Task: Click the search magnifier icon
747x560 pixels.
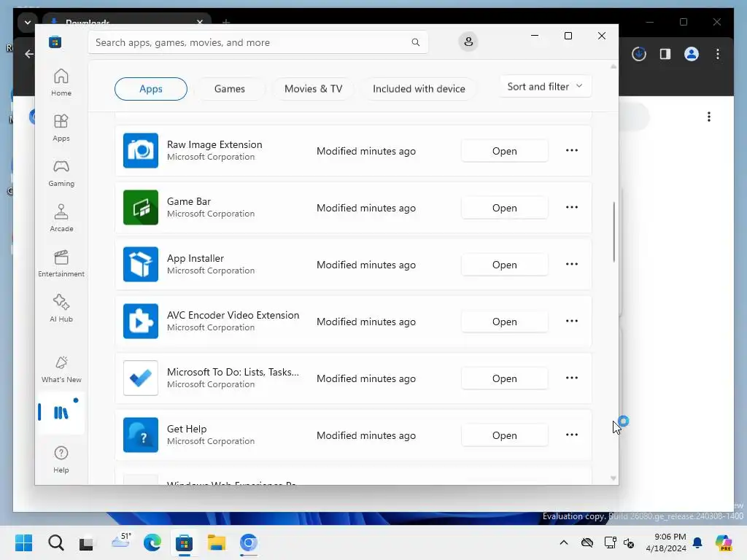Action: (415, 42)
